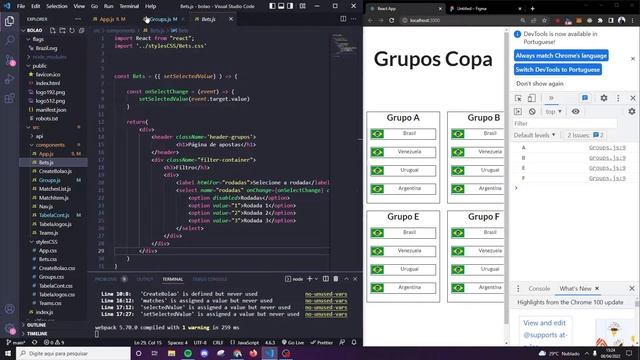Click the console Filter input field
This screenshot has height=360, width=640.
[x=565, y=123]
